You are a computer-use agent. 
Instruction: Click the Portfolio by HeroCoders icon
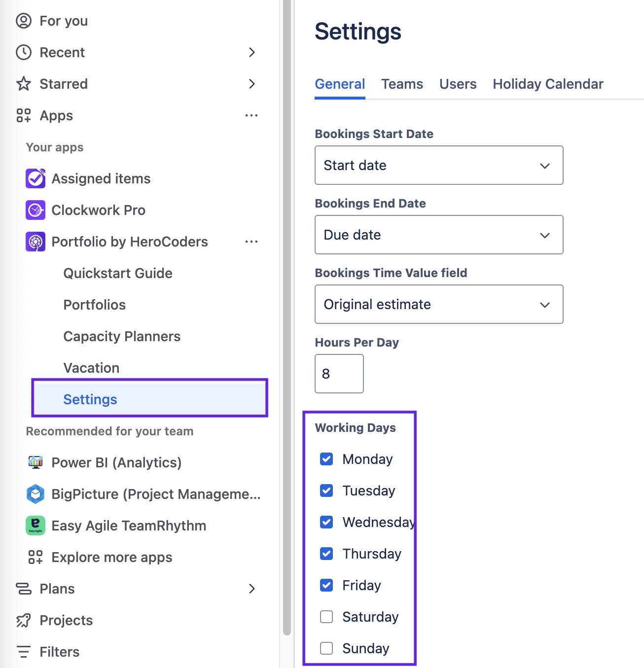(36, 242)
